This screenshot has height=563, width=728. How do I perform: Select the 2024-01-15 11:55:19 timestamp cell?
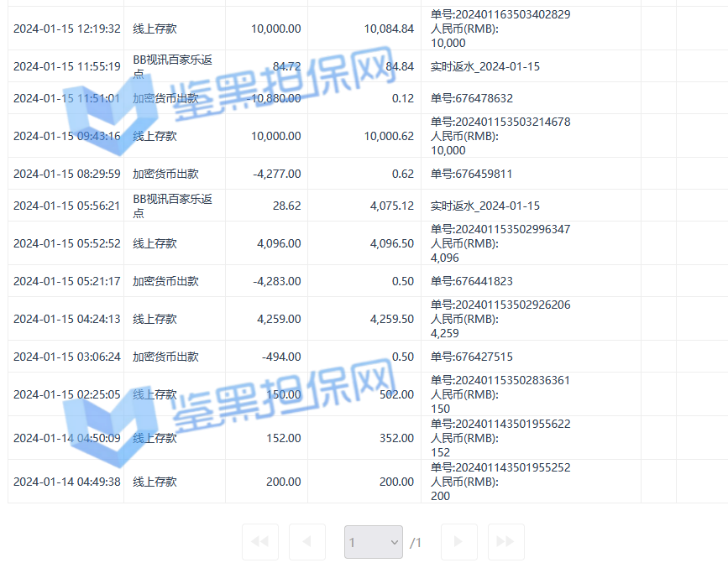(67, 66)
